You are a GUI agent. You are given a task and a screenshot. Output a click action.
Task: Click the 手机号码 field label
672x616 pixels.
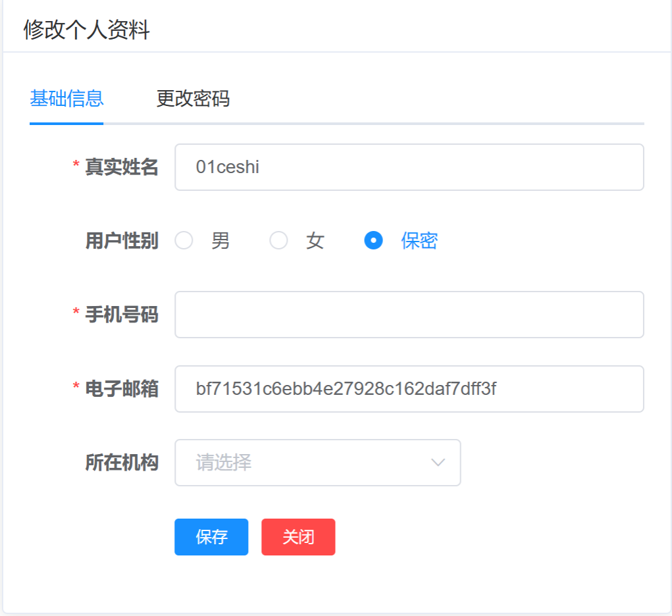coord(121,315)
